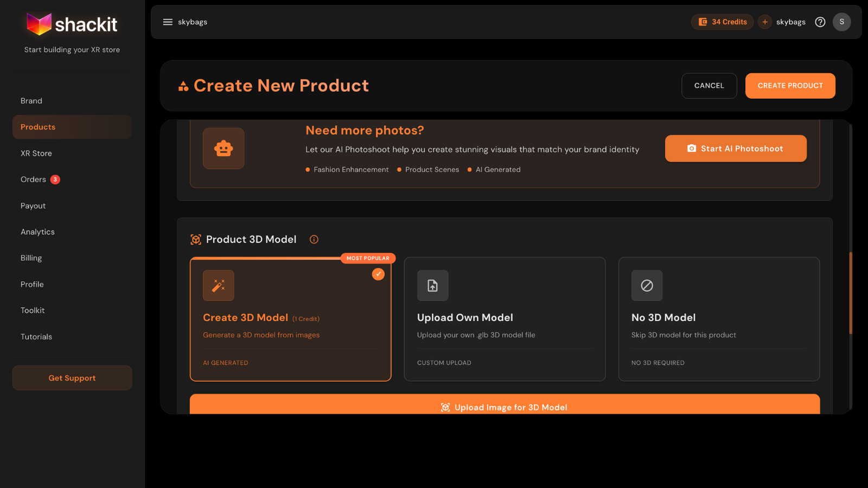This screenshot has width=868, height=488.
Task: Toggle the checkmark on Create 3D Model card
Action: pos(378,274)
